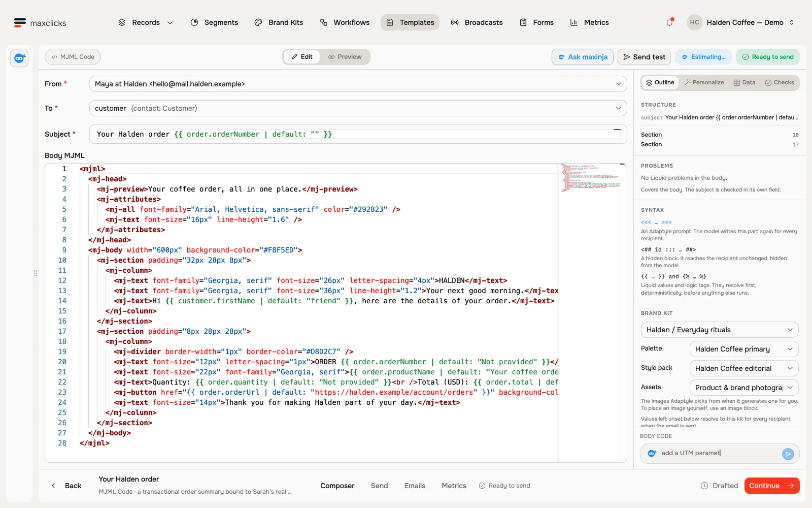Open the Personalize tab
This screenshot has width=812, height=508.
click(x=704, y=82)
